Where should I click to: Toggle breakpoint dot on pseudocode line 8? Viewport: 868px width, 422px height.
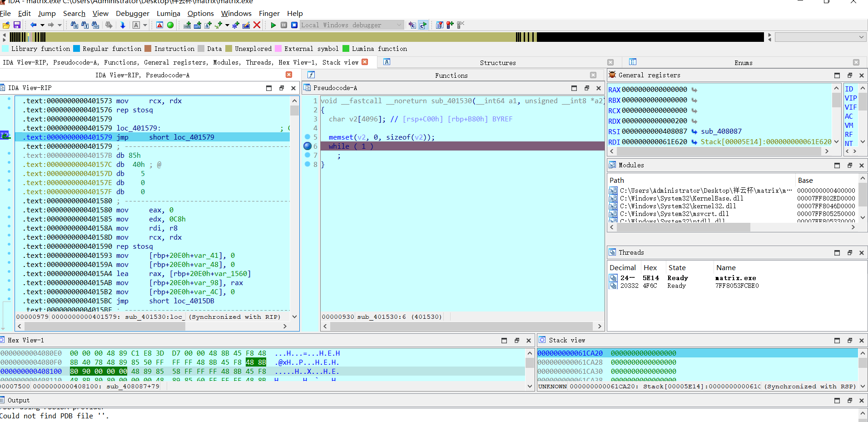(308, 164)
